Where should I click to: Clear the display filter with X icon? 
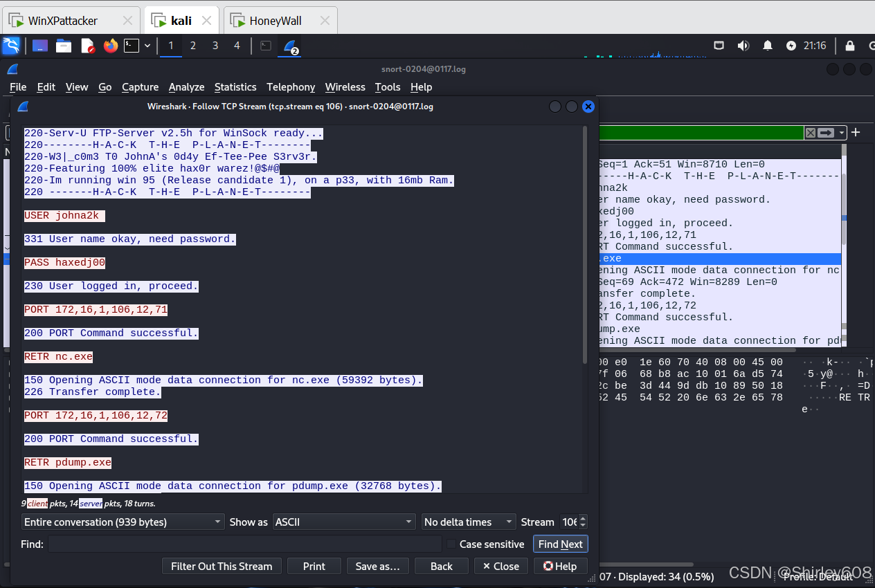(810, 133)
